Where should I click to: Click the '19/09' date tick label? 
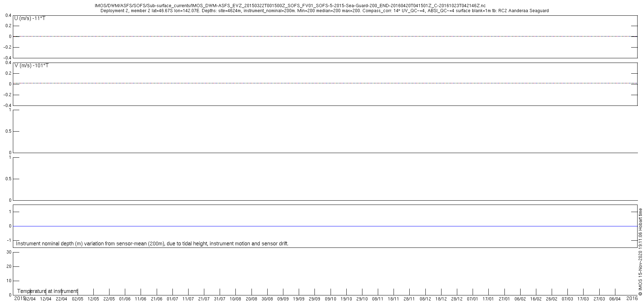click(x=299, y=299)
